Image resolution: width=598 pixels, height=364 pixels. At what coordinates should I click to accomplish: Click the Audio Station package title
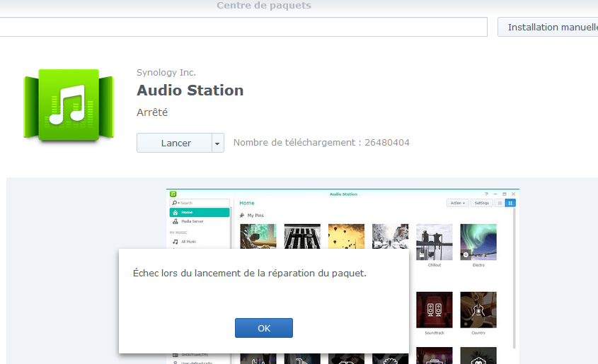coord(190,90)
